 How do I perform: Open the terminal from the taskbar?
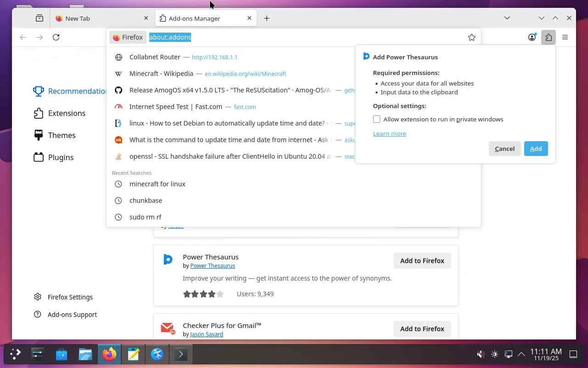pyautogui.click(x=181, y=354)
